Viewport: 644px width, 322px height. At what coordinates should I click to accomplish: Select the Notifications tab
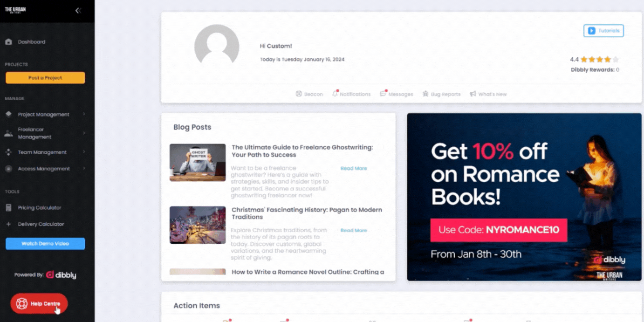click(351, 94)
